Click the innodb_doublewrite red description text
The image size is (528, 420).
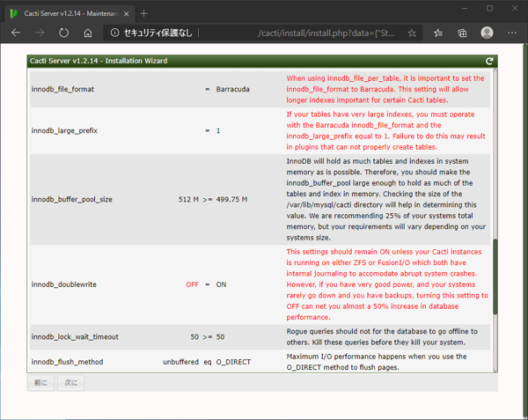click(387, 284)
